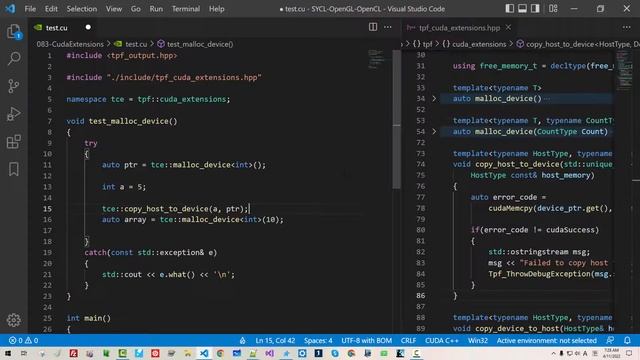Click the feedback icon in status bar
The image size is (640, 360).
click(610, 340)
